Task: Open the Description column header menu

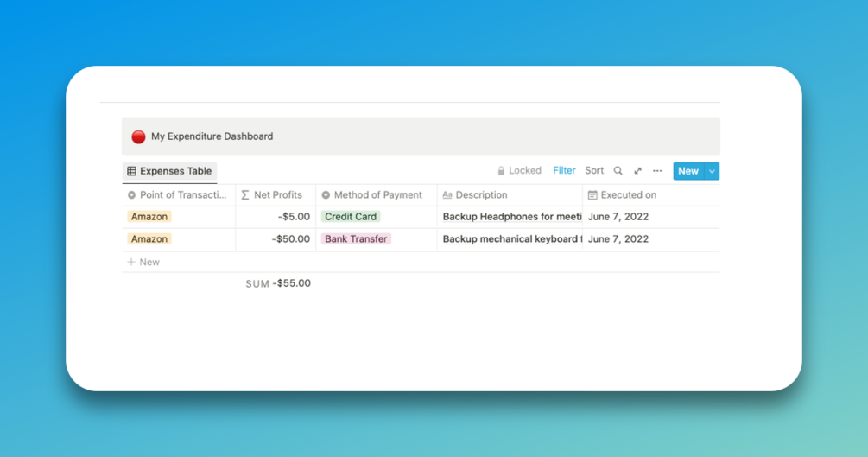Action: [x=510, y=195]
